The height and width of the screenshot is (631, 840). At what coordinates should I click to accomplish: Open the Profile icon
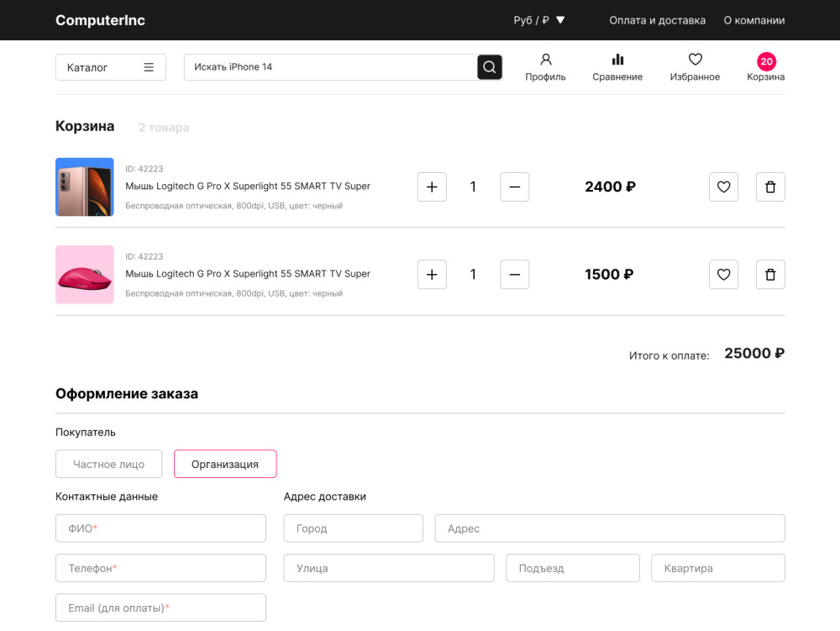545,67
